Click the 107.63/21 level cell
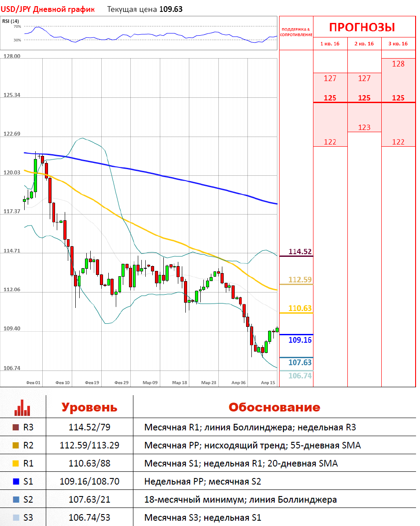Image resolution: width=420 pixels, height=526 pixels. (89, 500)
